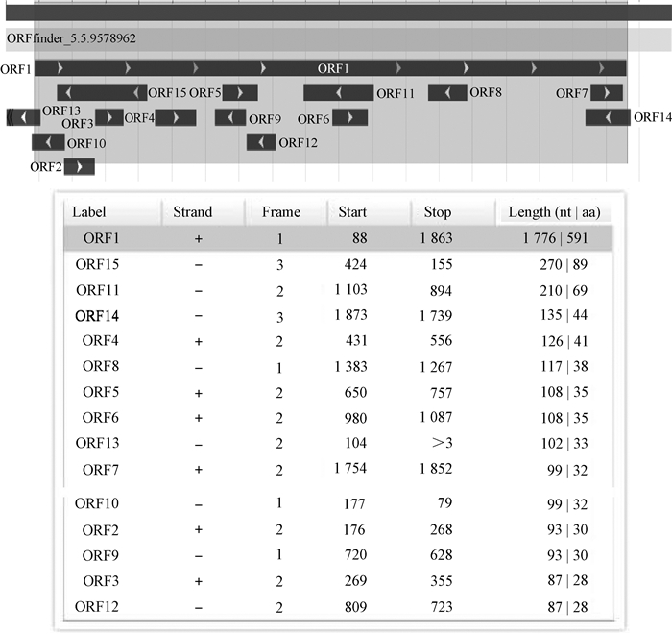Sort table by Strand column header
This screenshot has height=634, width=672.
pyautogui.click(x=192, y=212)
